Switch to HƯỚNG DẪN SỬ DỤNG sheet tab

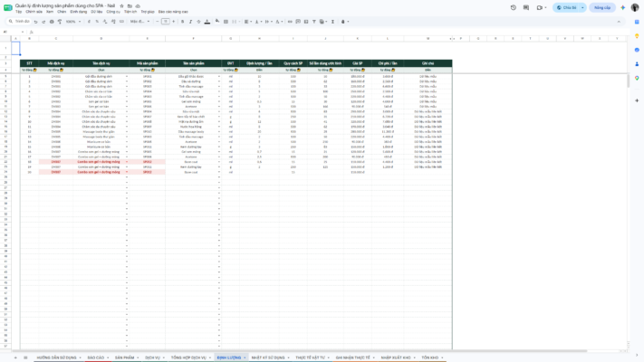click(57, 357)
